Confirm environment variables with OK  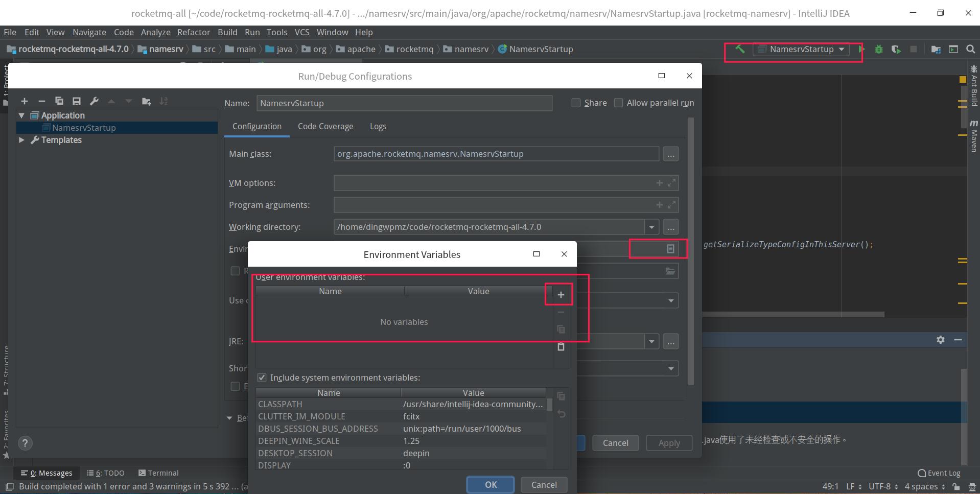coord(489,484)
